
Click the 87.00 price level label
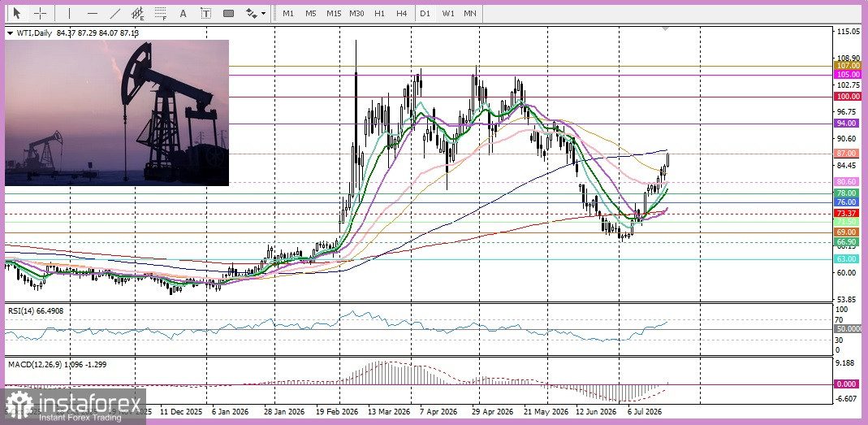pyautogui.click(x=848, y=154)
